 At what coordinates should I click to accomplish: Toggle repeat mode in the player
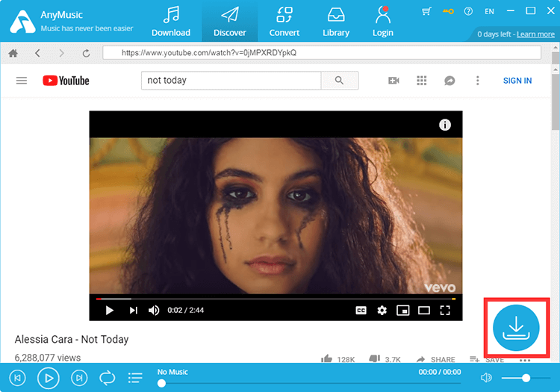click(x=107, y=378)
